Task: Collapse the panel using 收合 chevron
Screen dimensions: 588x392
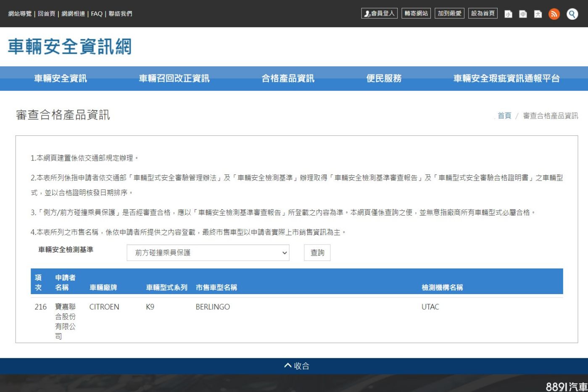Action: pos(296,366)
